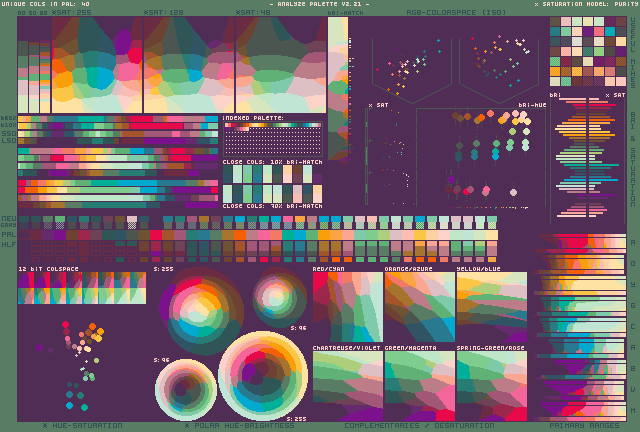Viewport: 640px width, 432px height.
Task: Click the vertical 'USEFUL MIXES' label
Action: 633,53
